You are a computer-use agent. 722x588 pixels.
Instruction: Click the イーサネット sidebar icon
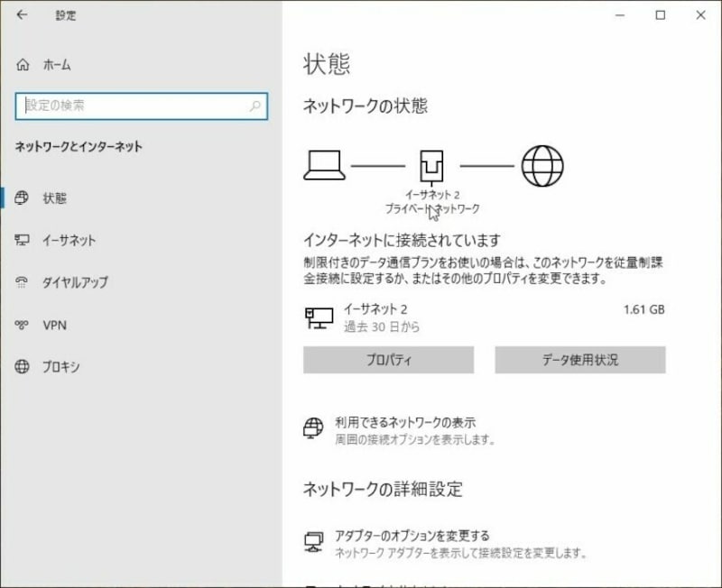coord(22,240)
